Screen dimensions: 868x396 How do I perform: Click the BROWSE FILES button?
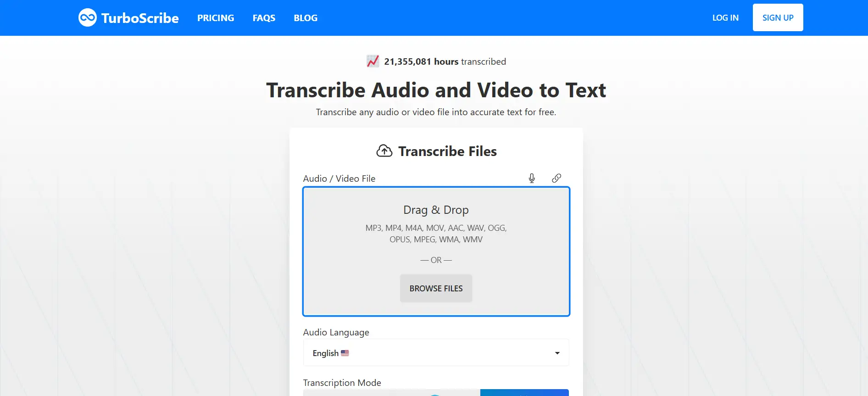click(x=436, y=288)
